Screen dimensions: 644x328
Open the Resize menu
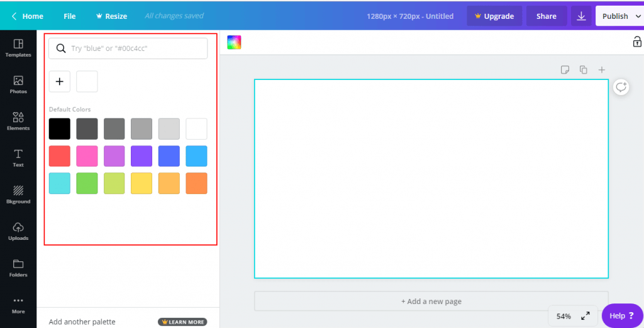[x=111, y=16]
